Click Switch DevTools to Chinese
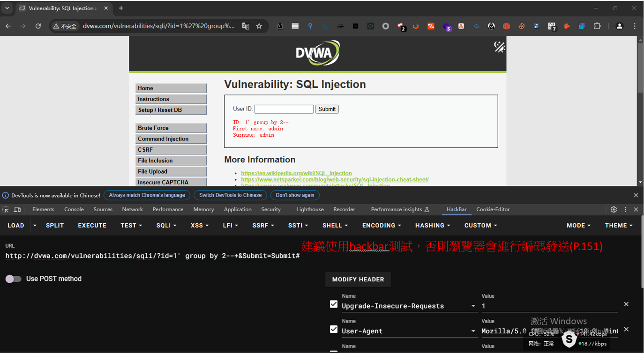 point(230,195)
